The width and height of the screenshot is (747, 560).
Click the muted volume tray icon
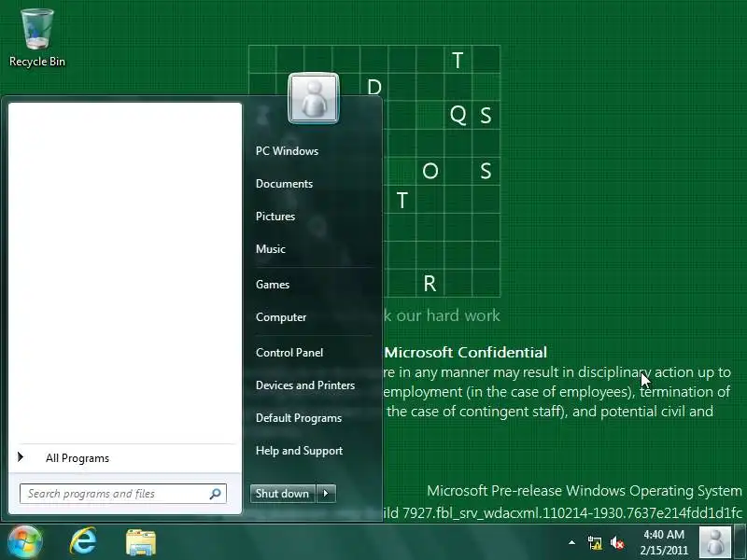(x=617, y=543)
